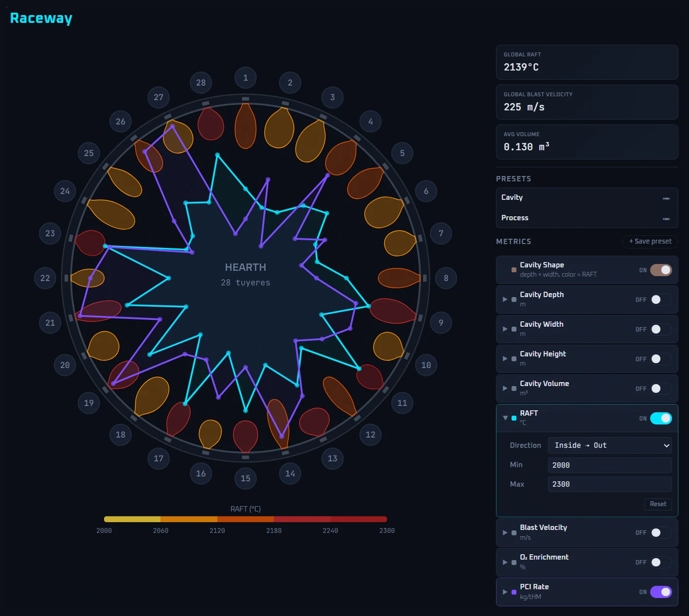Select tuyere marker 15 at the bottom

click(246, 478)
